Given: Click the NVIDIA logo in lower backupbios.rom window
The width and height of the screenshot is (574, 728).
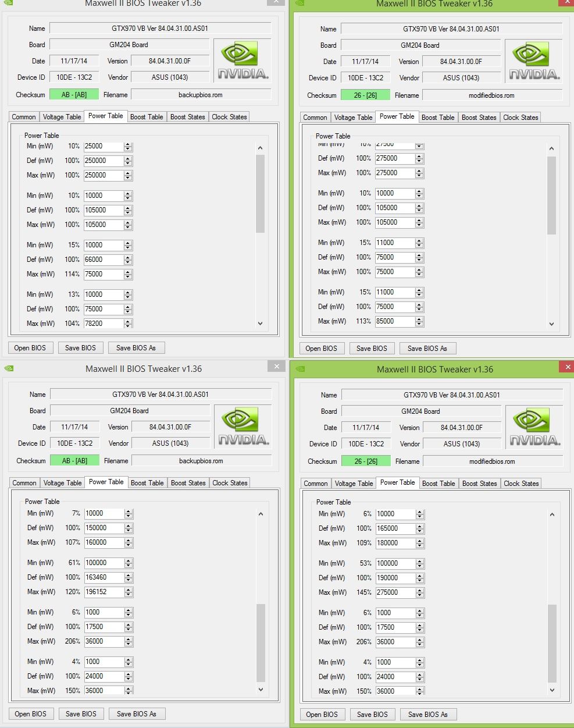Looking at the screenshot, I should click(x=243, y=427).
